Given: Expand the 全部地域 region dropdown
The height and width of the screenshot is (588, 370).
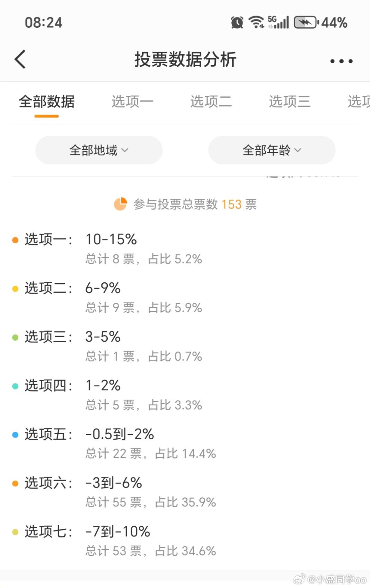Looking at the screenshot, I should [x=99, y=150].
